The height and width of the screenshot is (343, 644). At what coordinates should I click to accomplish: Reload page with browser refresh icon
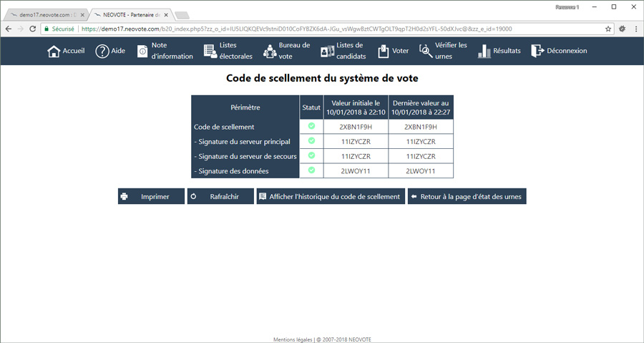coord(33,29)
